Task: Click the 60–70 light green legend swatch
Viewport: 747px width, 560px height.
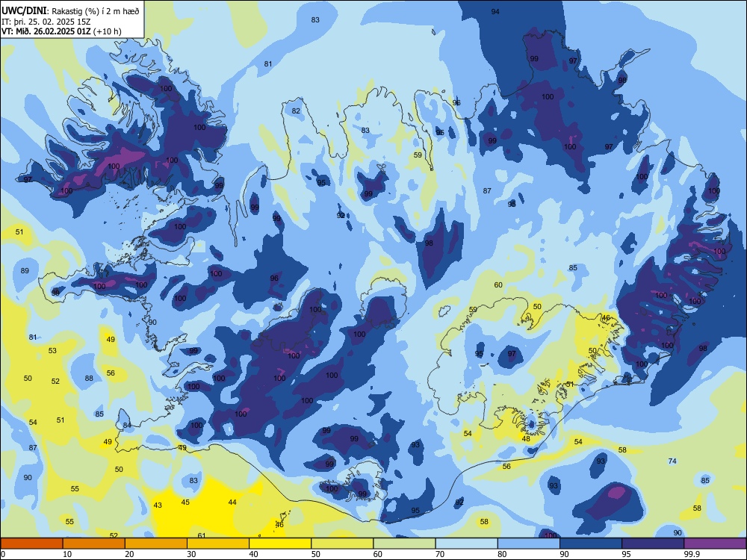Action: click(x=404, y=544)
